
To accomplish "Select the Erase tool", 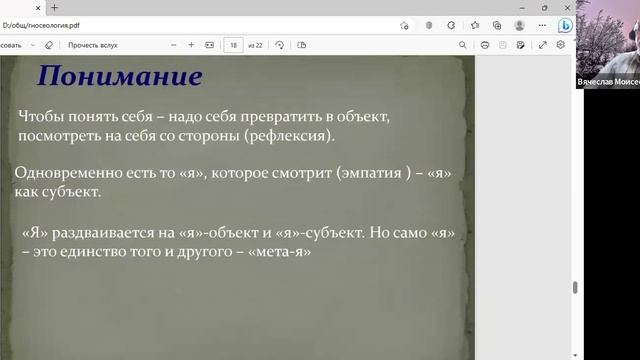I will [49, 45].
